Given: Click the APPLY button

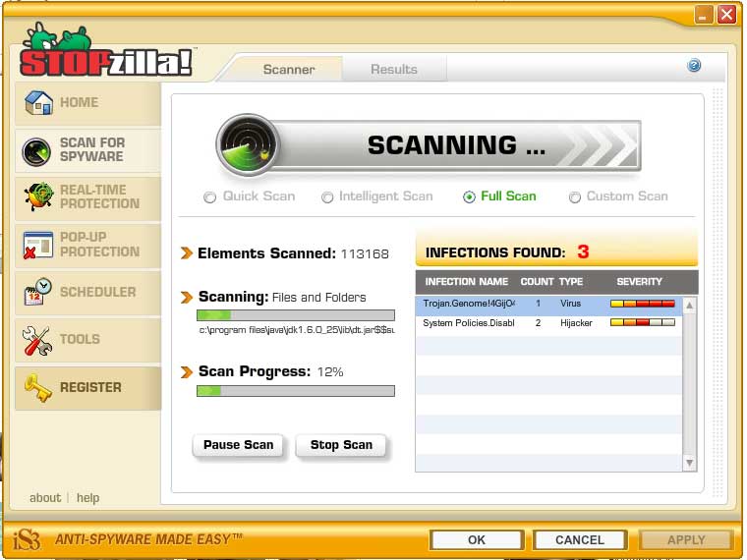Looking at the screenshot, I should [685, 540].
